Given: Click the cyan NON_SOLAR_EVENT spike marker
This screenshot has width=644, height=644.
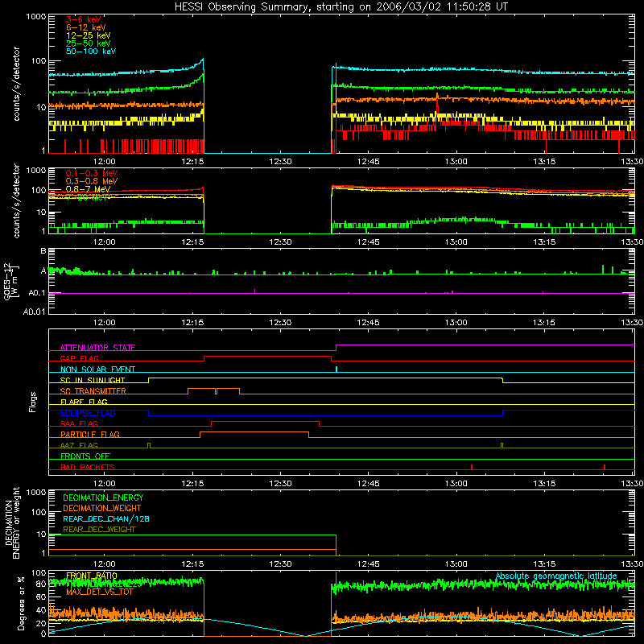Looking at the screenshot, I should click(x=336, y=369).
